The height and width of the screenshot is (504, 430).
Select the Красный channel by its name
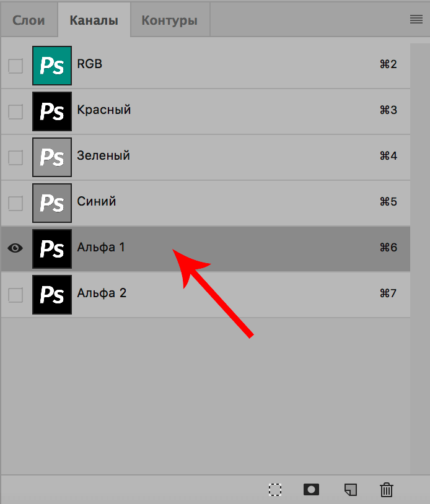(103, 111)
